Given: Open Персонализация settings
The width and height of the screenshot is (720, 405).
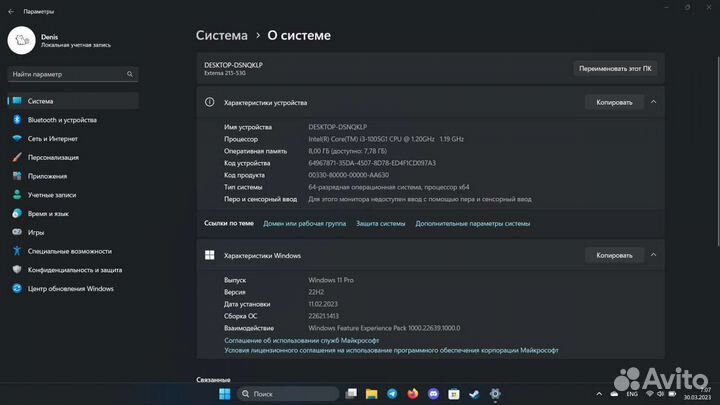Looking at the screenshot, I should (73, 158).
